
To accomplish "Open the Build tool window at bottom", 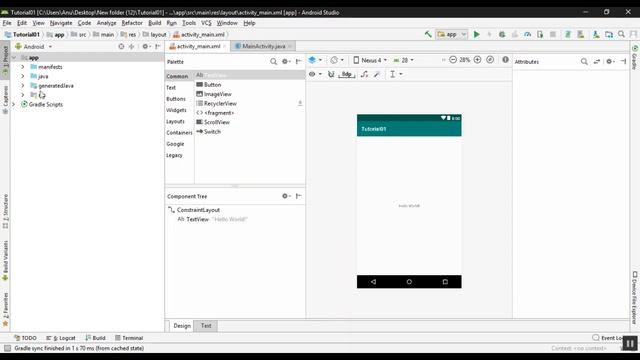I will point(96,338).
